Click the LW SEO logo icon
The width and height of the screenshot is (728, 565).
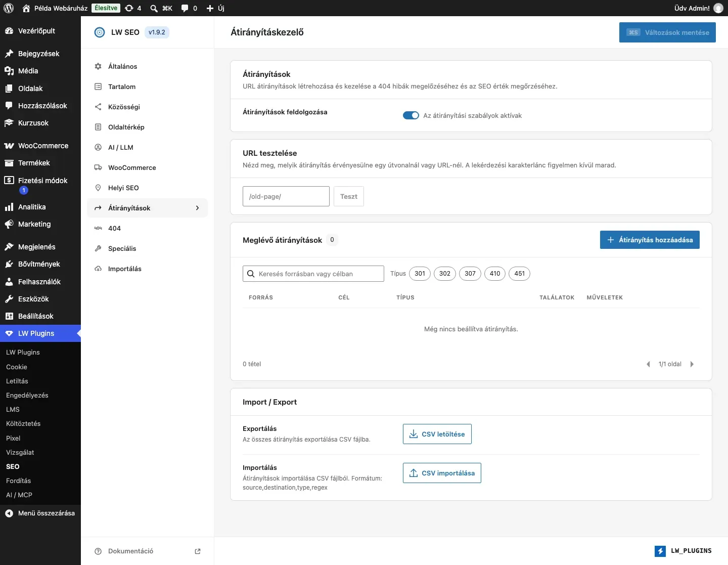point(100,32)
